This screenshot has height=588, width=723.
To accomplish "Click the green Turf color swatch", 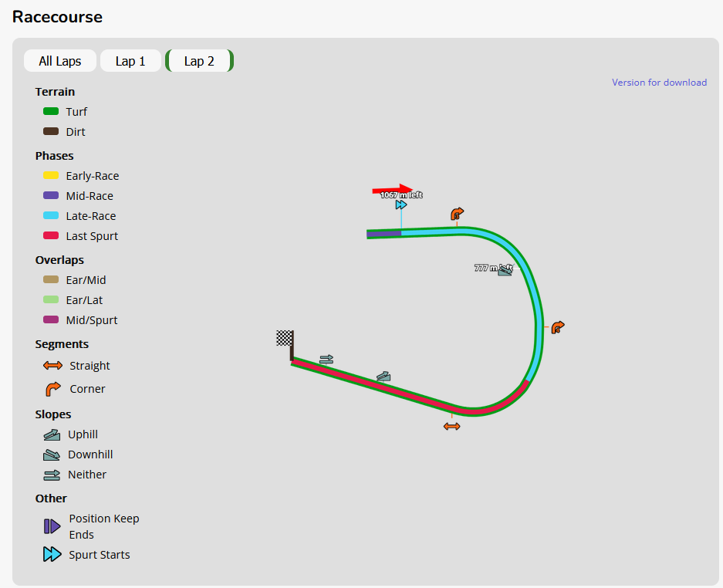I will [51, 111].
